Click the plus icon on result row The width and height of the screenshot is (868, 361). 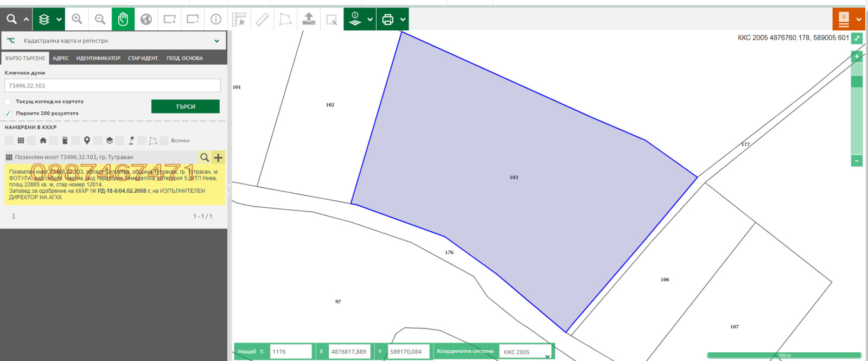click(x=218, y=157)
